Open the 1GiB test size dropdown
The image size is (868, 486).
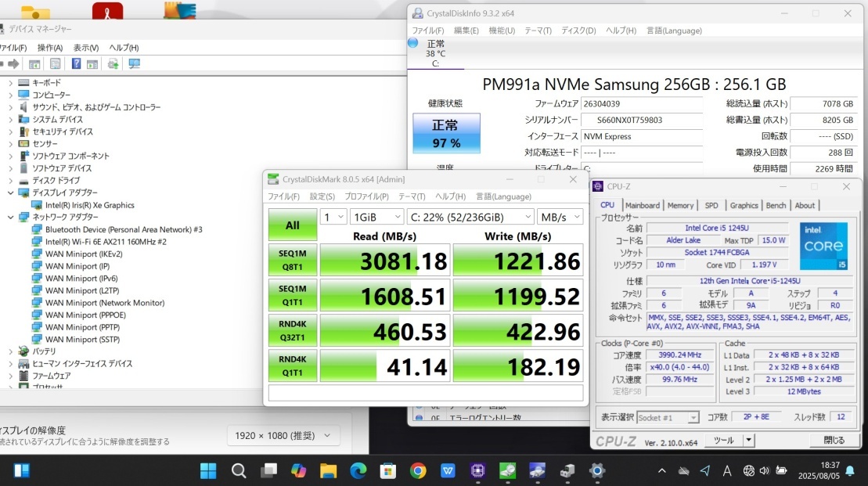377,217
